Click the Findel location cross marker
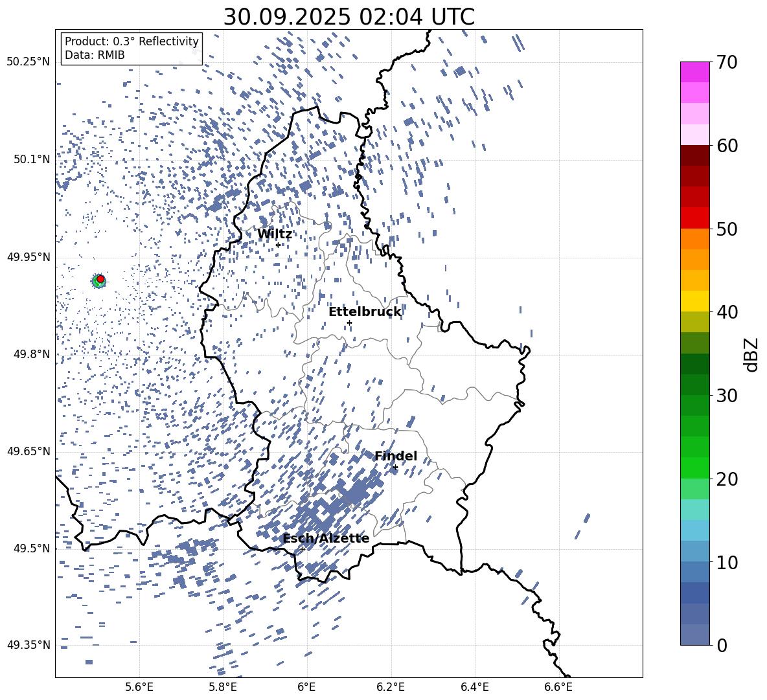Viewport: 767px width, 700px height. click(x=395, y=467)
